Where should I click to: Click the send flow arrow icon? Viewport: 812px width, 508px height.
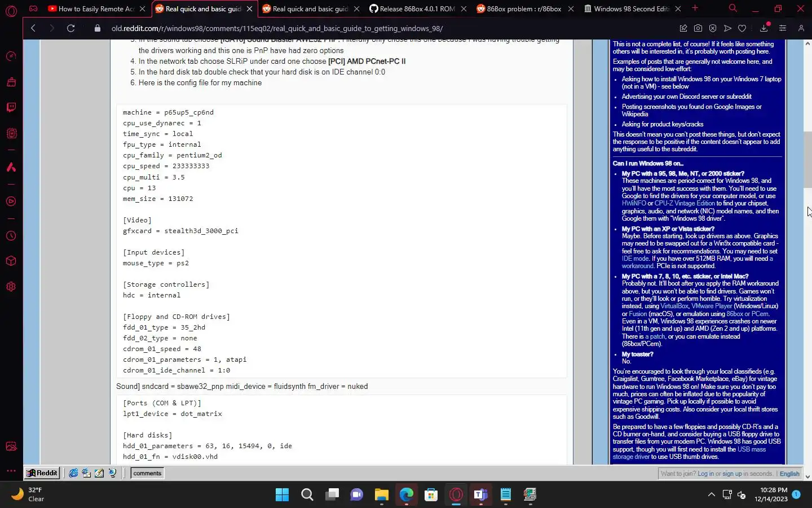[x=727, y=28]
